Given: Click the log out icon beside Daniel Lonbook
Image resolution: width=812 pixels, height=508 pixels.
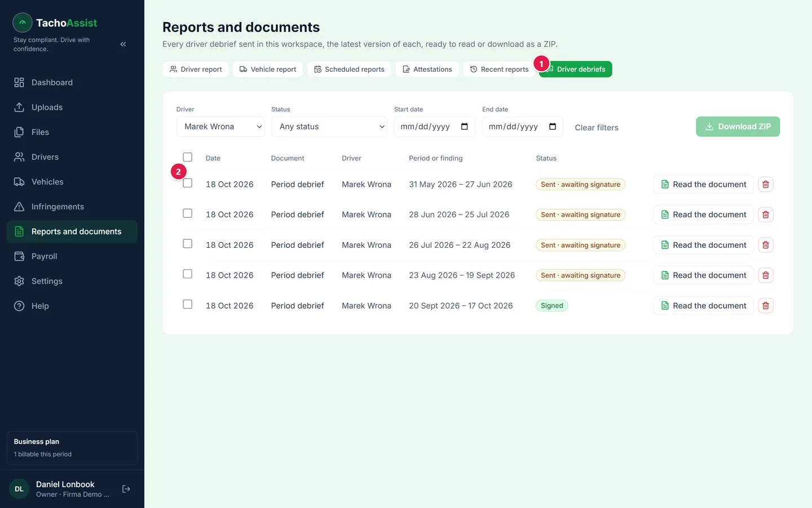Looking at the screenshot, I should click(126, 489).
